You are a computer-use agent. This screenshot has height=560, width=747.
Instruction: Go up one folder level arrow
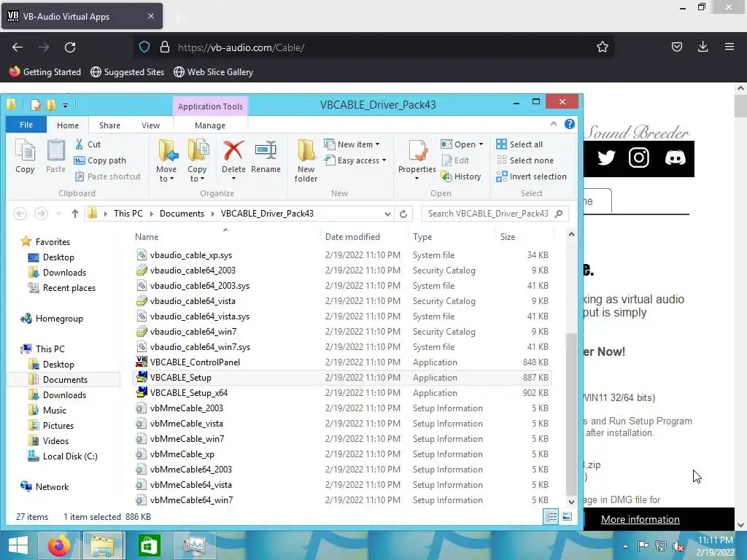point(75,214)
